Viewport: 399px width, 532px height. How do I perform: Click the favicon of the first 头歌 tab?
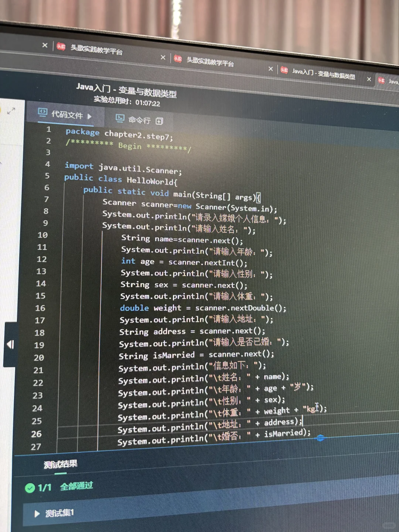pos(61,46)
